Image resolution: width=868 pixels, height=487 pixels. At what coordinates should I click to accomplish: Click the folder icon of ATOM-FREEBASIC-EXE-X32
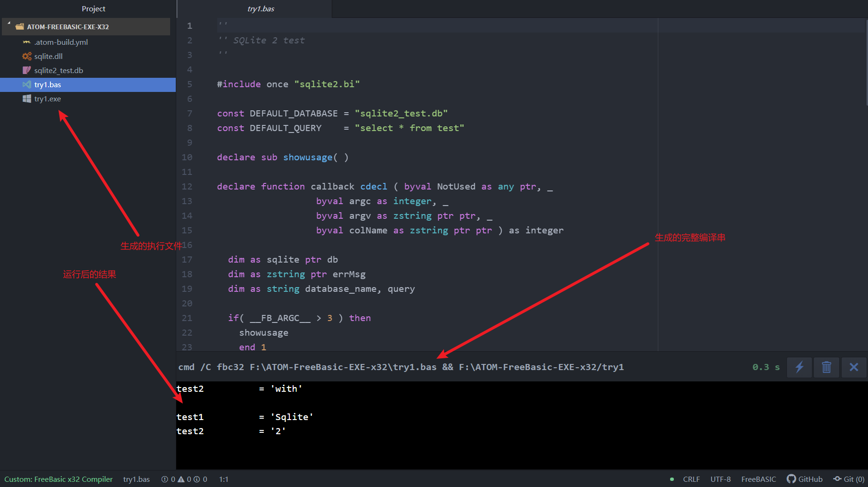(x=20, y=27)
